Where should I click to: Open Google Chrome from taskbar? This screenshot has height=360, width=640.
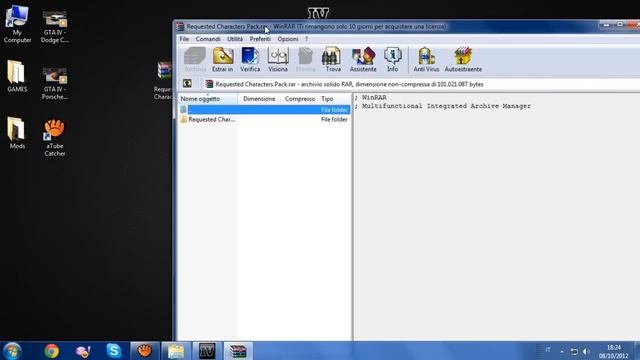(51, 351)
